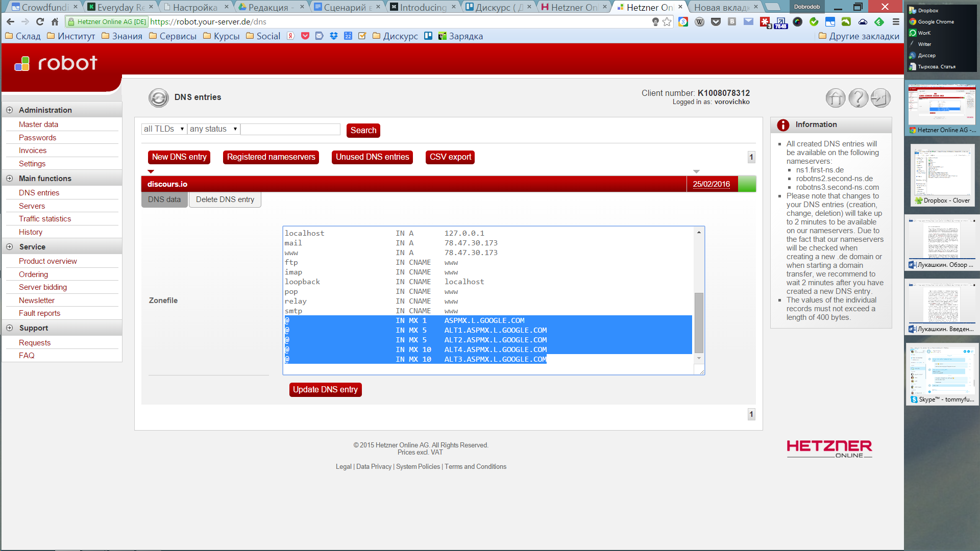Open the Другие закладки bookmarks folder
Screen dimensions: 980x551
point(859,36)
